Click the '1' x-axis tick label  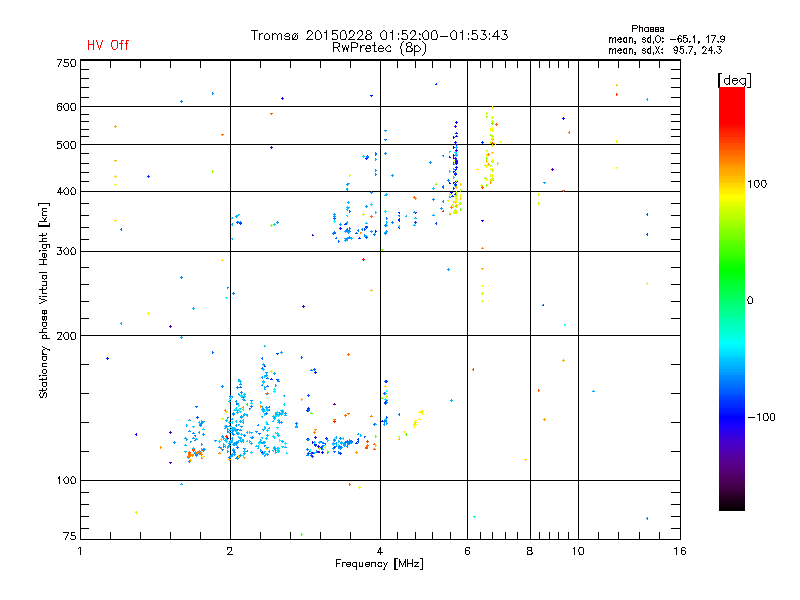coord(80,551)
